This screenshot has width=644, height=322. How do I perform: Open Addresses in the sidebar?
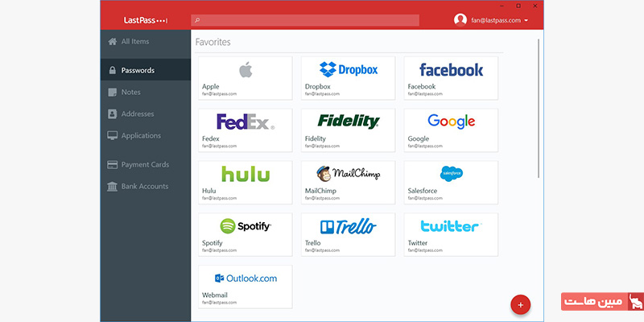coord(146,114)
